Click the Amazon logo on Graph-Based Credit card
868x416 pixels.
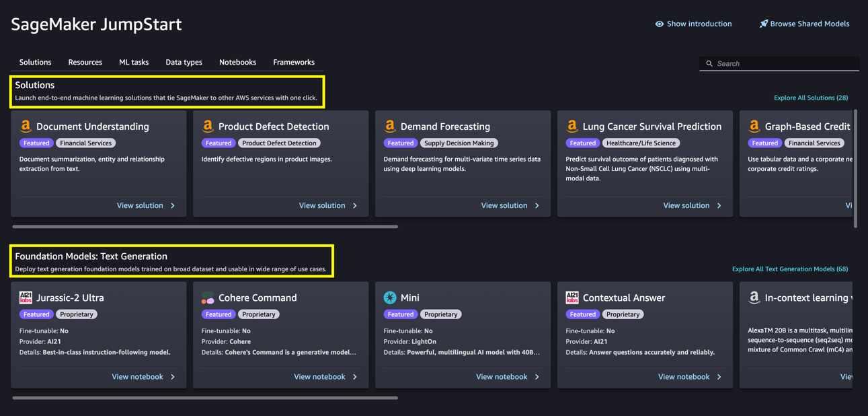click(754, 126)
